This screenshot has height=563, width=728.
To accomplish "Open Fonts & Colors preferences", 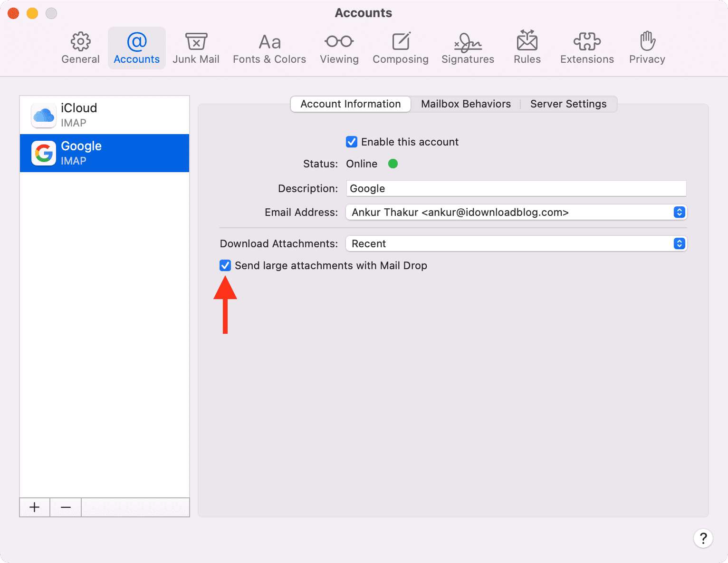I will click(x=269, y=48).
